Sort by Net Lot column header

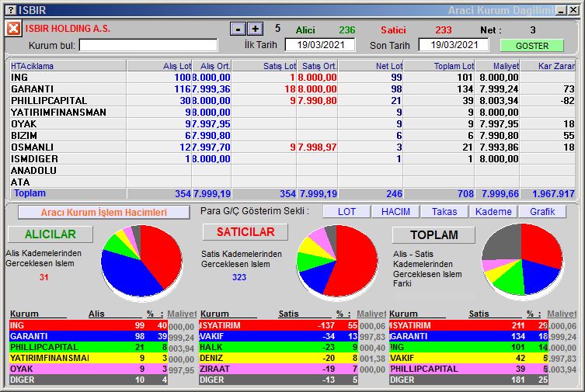[371, 66]
